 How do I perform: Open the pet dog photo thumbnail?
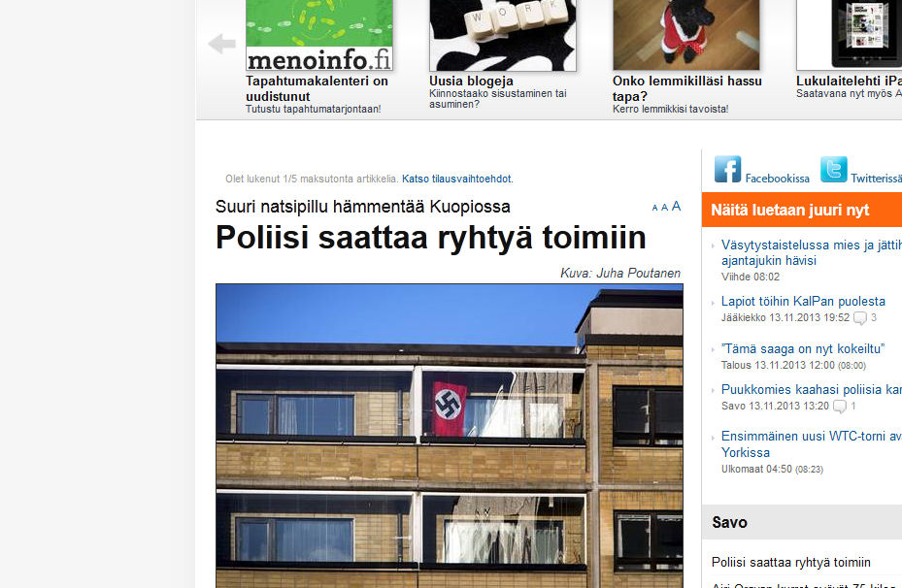(686, 35)
